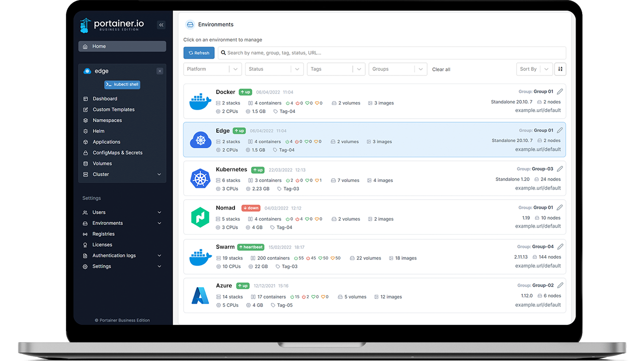Click the Azure environment icon
Image resolution: width=644 pixels, height=362 pixels.
point(200,296)
